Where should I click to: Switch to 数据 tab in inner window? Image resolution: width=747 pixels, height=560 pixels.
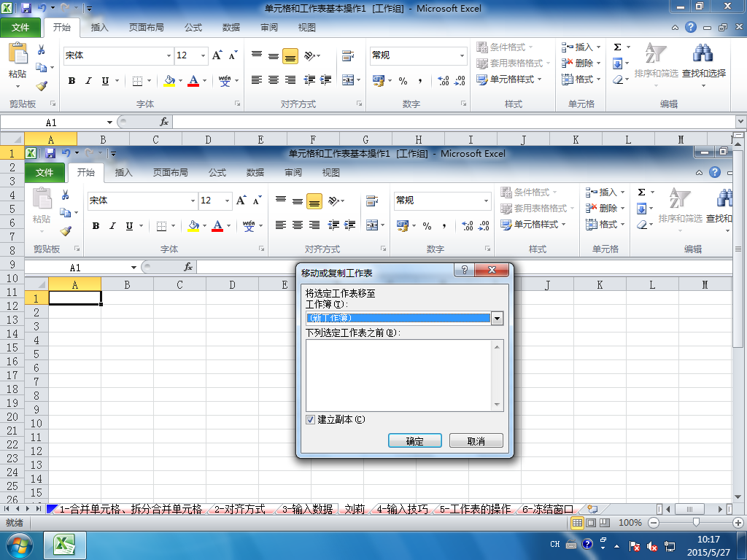click(x=255, y=172)
